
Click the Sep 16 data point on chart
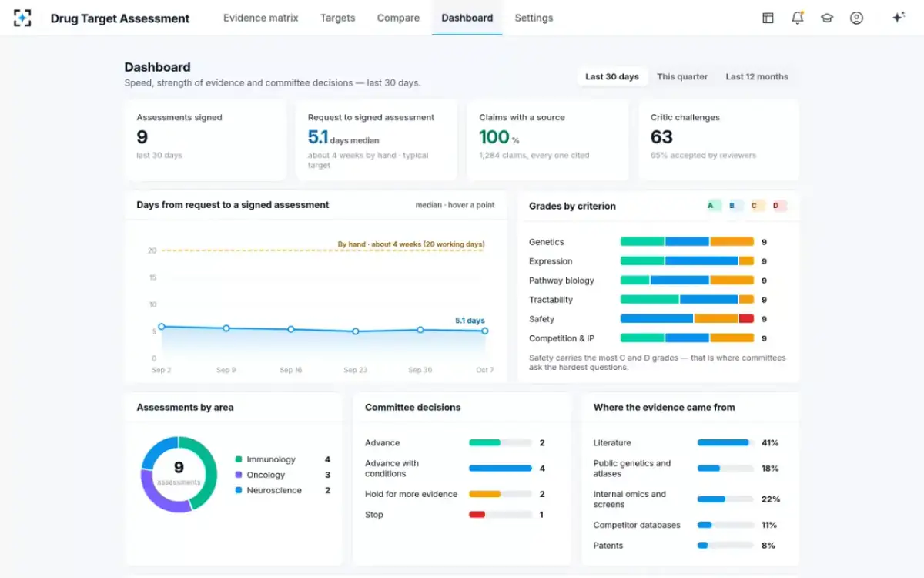tap(291, 329)
